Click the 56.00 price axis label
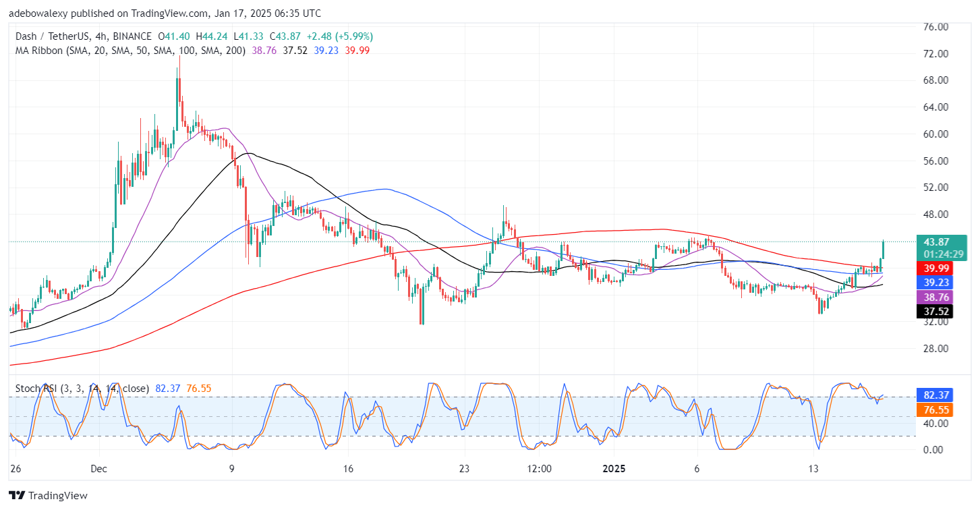 tap(935, 161)
